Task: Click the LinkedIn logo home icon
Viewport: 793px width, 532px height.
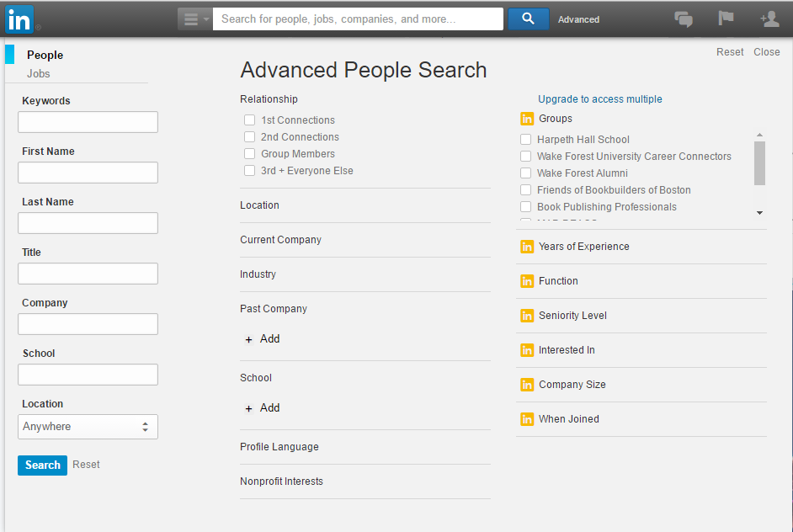Action: (19, 19)
